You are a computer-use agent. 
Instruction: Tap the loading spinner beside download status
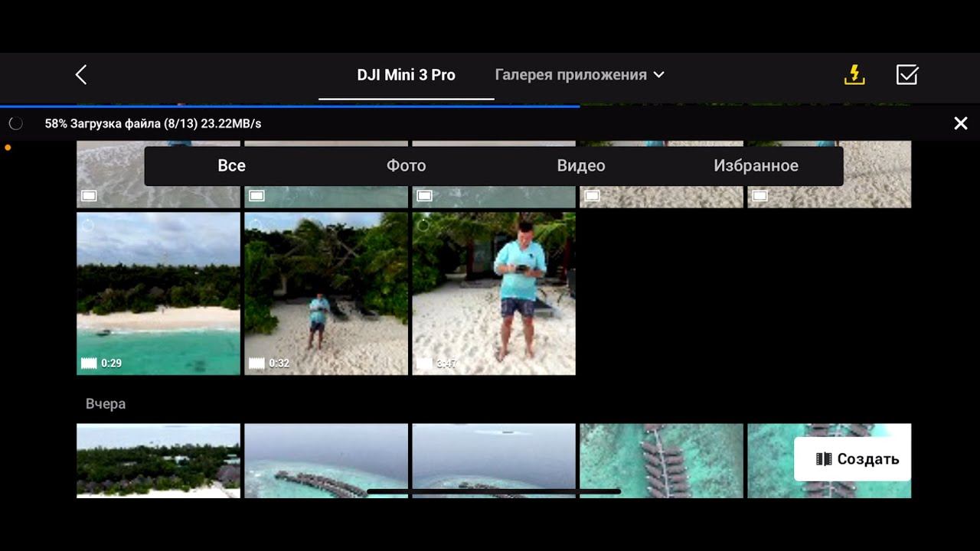[x=15, y=123]
